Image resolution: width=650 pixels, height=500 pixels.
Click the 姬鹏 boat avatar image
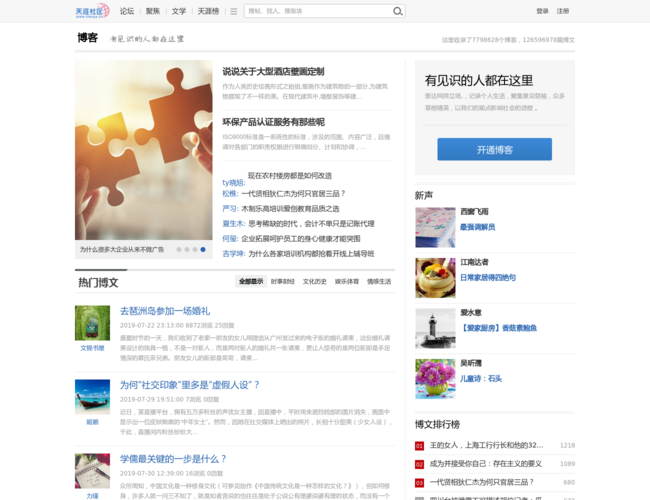(x=92, y=396)
